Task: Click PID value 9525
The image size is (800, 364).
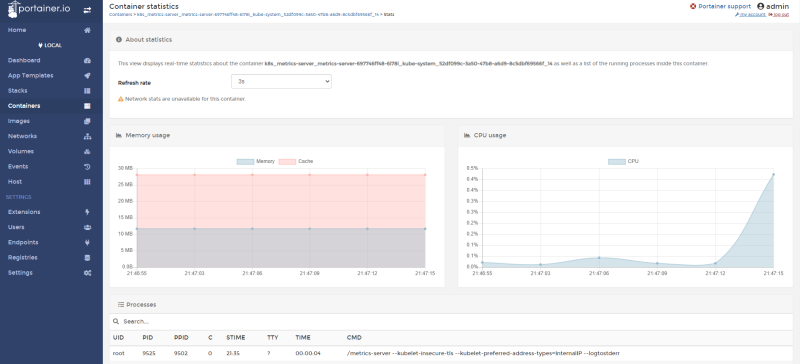Action: [149, 353]
